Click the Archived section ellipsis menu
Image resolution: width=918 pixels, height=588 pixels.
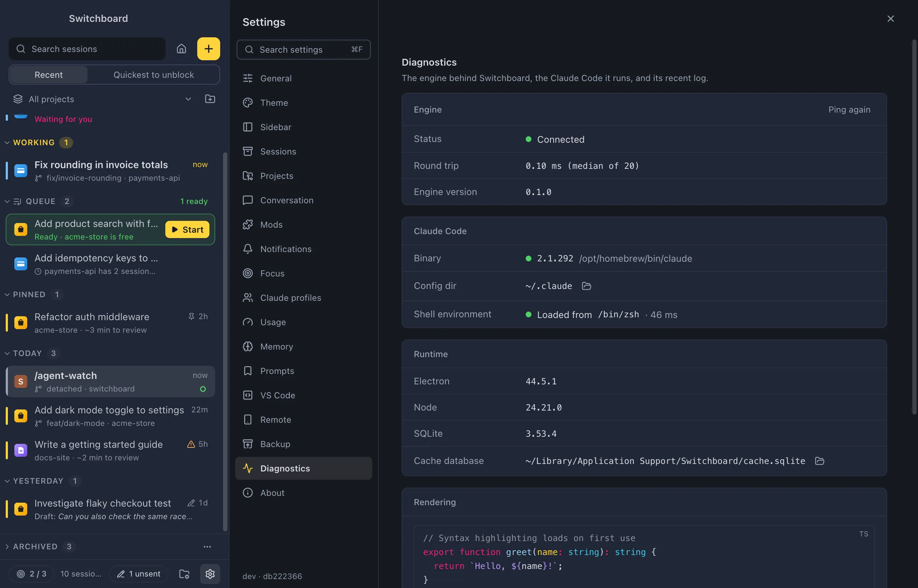pyautogui.click(x=207, y=546)
